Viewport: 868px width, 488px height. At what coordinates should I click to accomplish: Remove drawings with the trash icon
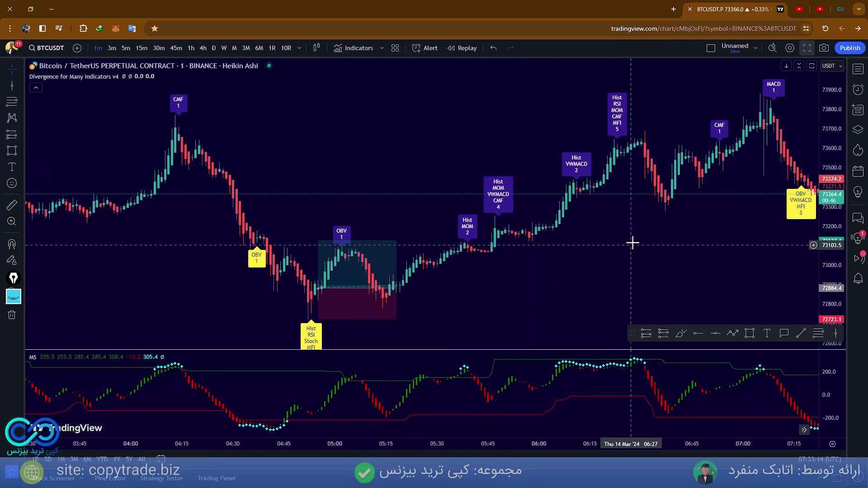12,315
